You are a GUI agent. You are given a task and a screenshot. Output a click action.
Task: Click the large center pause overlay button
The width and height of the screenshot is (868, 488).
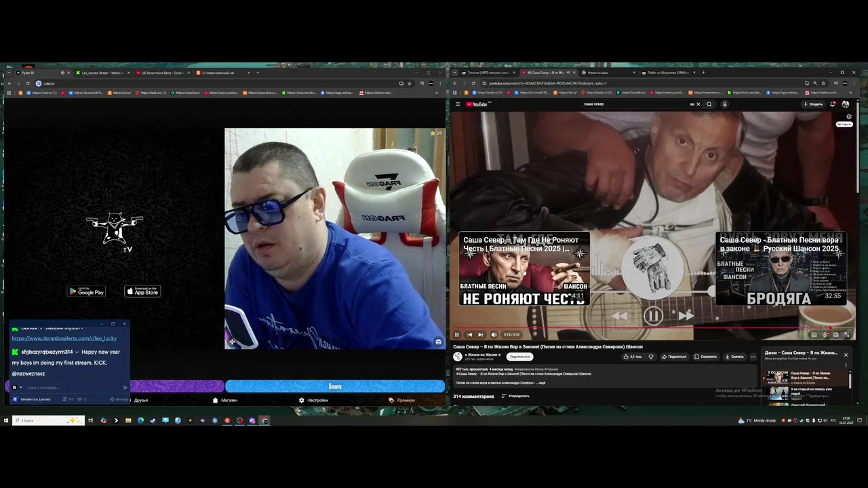pyautogui.click(x=653, y=315)
